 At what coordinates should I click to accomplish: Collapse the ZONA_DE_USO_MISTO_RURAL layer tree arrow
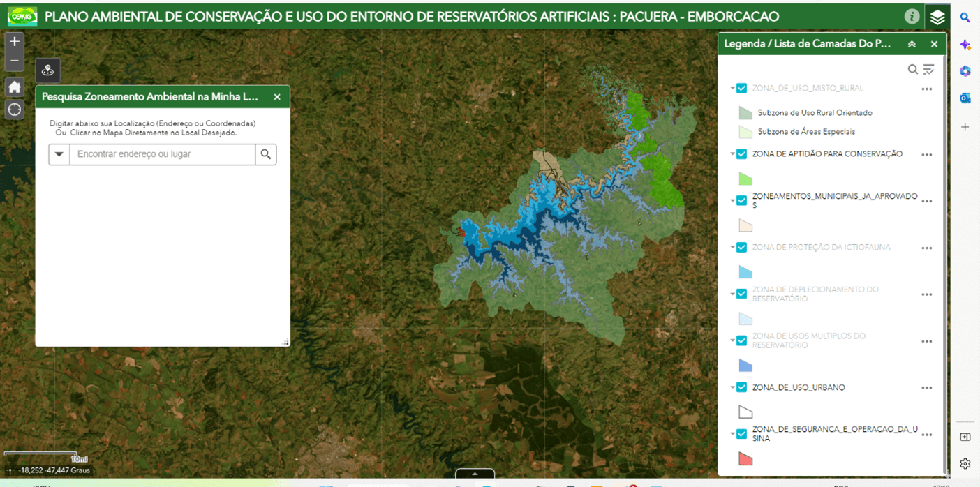click(x=733, y=89)
